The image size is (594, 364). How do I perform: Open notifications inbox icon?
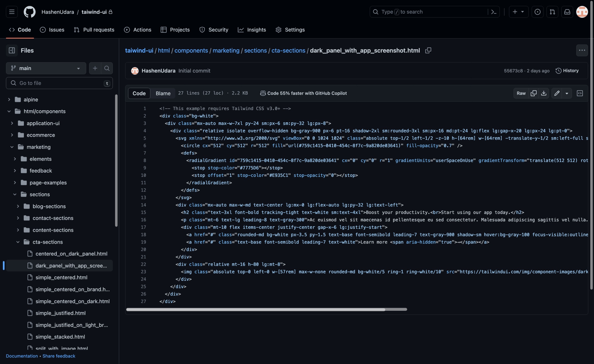(x=567, y=12)
